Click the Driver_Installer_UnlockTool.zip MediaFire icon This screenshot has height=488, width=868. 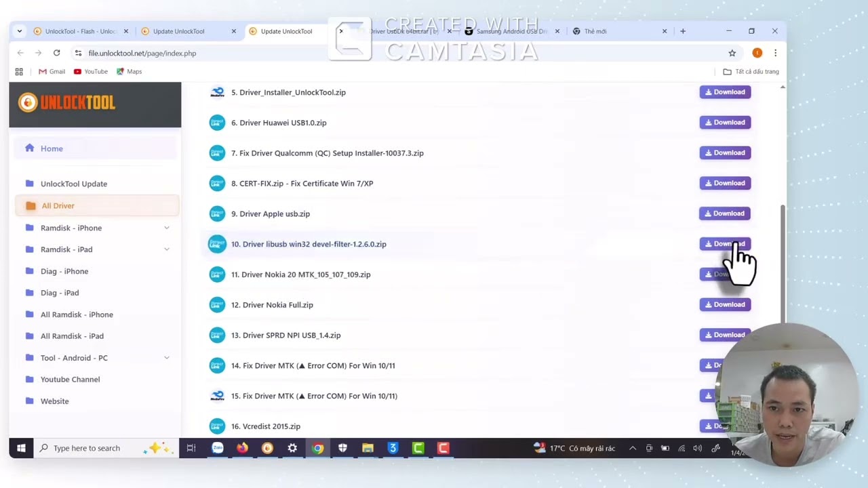(217, 92)
